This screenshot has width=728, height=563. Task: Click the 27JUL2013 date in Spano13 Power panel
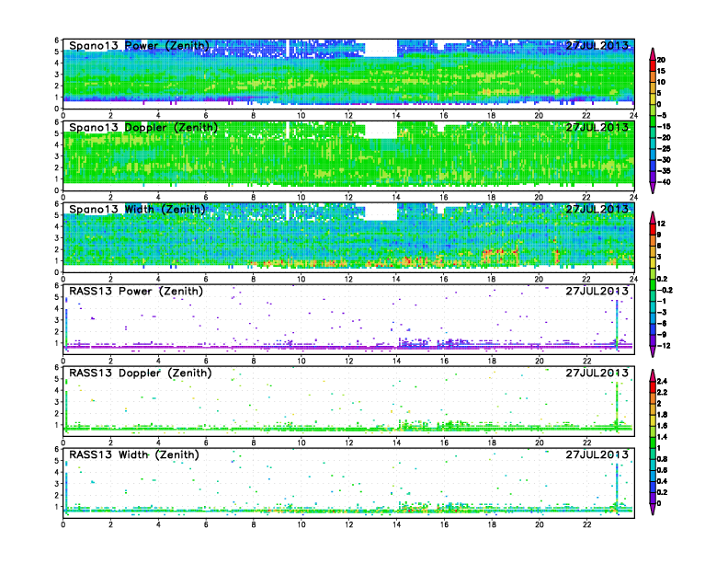point(597,45)
